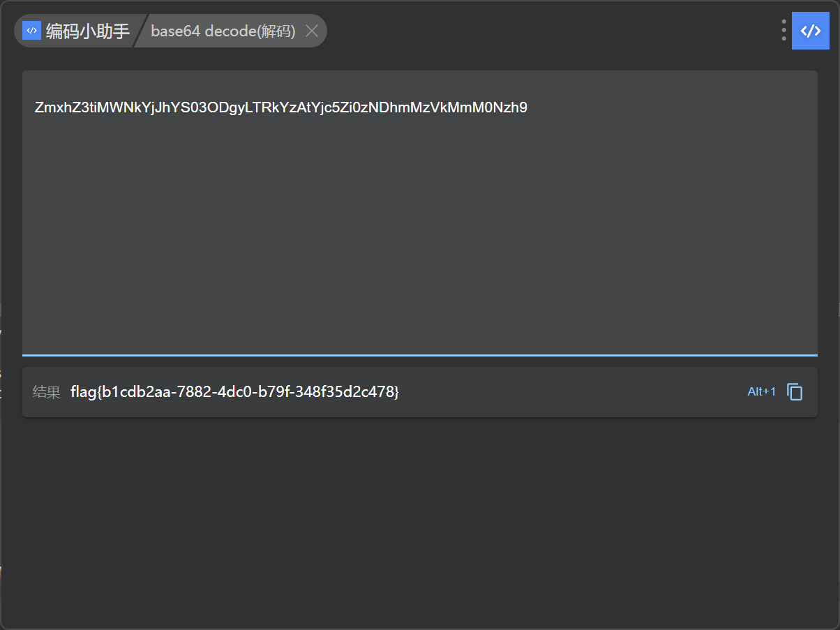
Task: Click the decoded flag{b1cdb2aa…} result text
Action: [x=234, y=392]
